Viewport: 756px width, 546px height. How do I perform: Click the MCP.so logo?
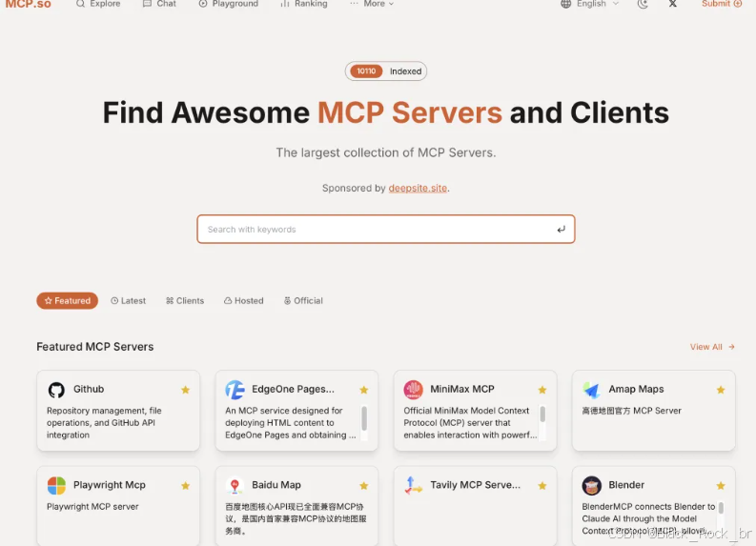(28, 4)
